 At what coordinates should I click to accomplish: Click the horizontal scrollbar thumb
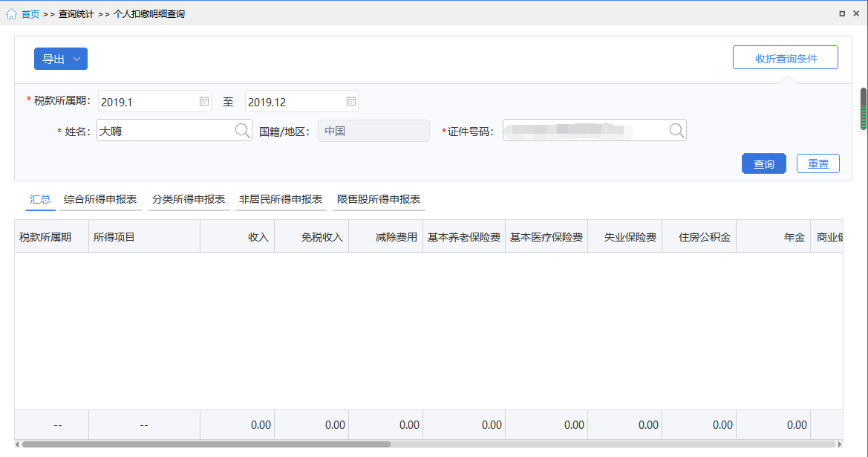pos(206,444)
